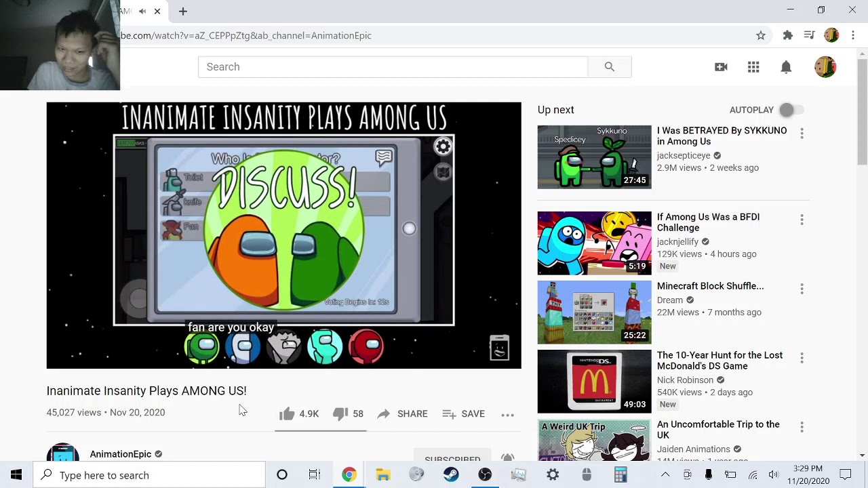Open the title "An Uncomfortable Trip to the UK"
This screenshot has height=488, width=868.
click(x=718, y=430)
